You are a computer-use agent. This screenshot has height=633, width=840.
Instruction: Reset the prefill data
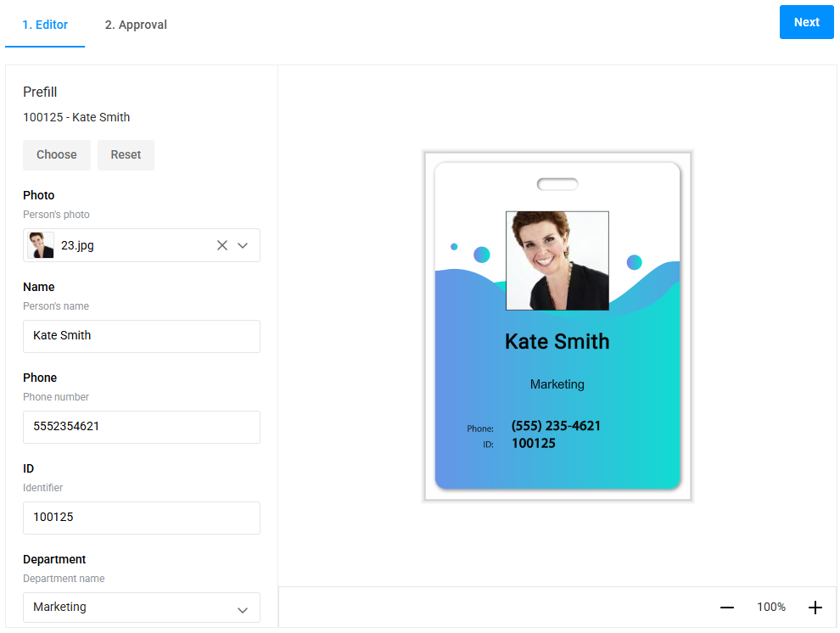click(x=126, y=154)
